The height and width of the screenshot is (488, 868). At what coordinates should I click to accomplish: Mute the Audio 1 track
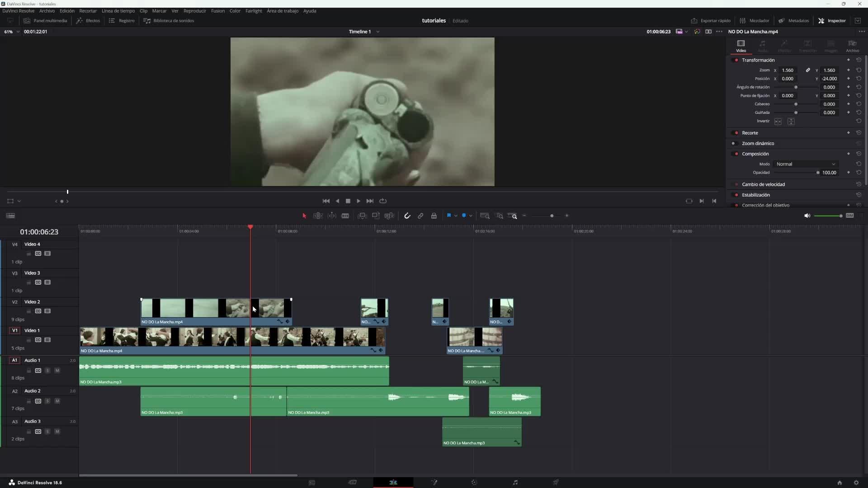(57, 371)
